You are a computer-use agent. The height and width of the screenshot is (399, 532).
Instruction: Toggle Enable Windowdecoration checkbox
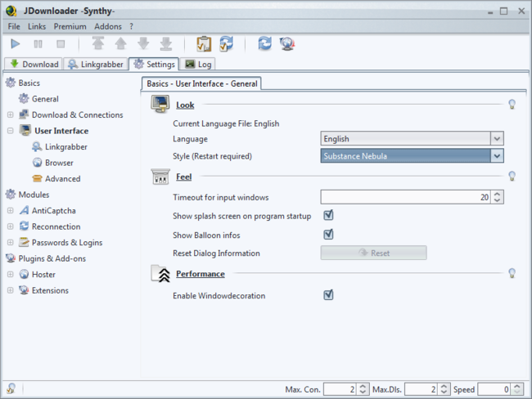tap(328, 295)
